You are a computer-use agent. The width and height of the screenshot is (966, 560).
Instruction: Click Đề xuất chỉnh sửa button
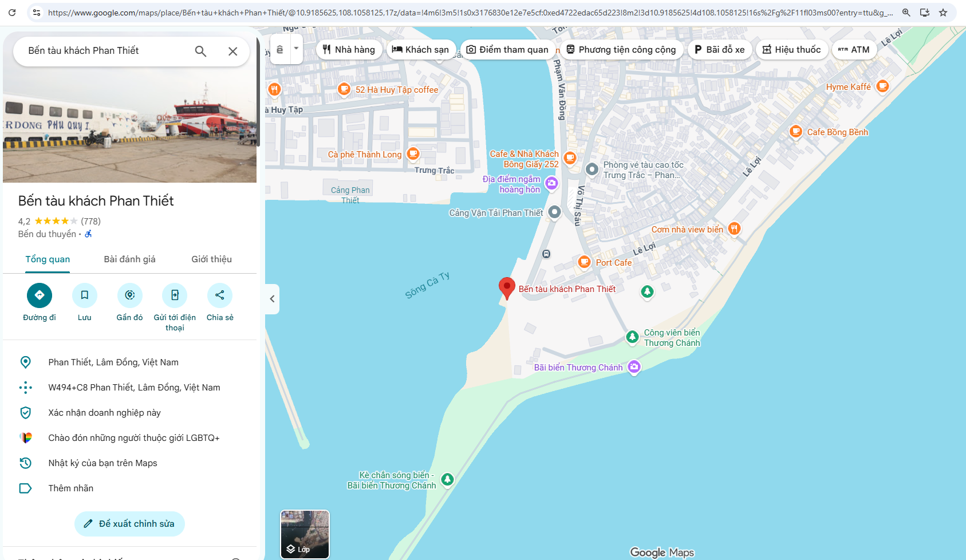tap(129, 524)
